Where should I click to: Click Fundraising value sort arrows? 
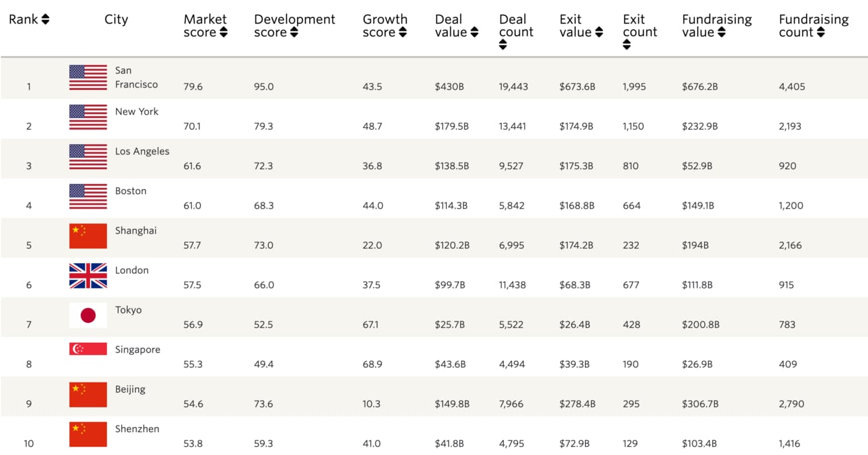pyautogui.click(x=722, y=32)
